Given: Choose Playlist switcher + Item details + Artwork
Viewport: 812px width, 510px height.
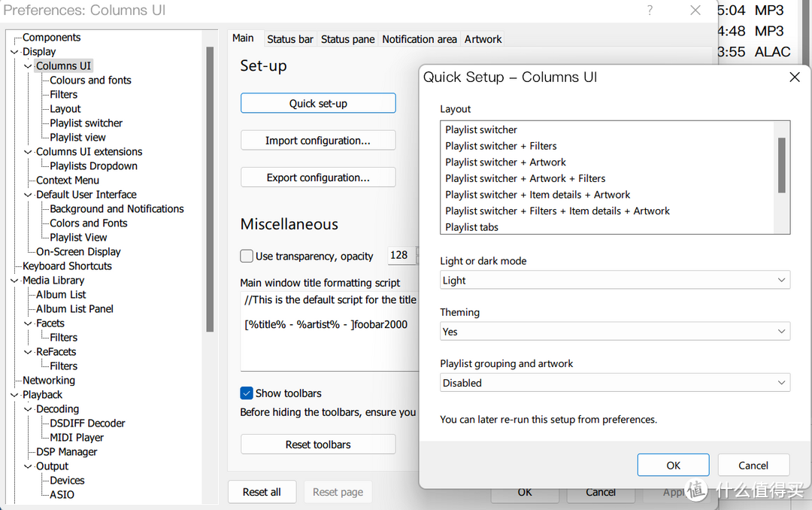Looking at the screenshot, I should (607, 194).
